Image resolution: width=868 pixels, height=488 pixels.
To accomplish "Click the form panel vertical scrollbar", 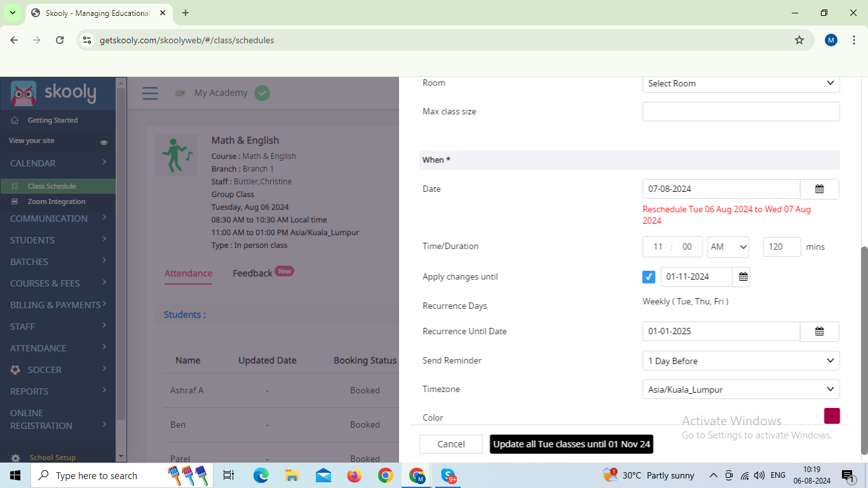I will [864, 349].
